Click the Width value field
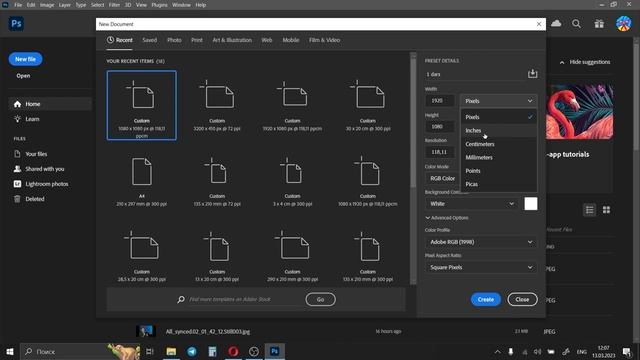The height and width of the screenshot is (360, 640). tap(440, 101)
